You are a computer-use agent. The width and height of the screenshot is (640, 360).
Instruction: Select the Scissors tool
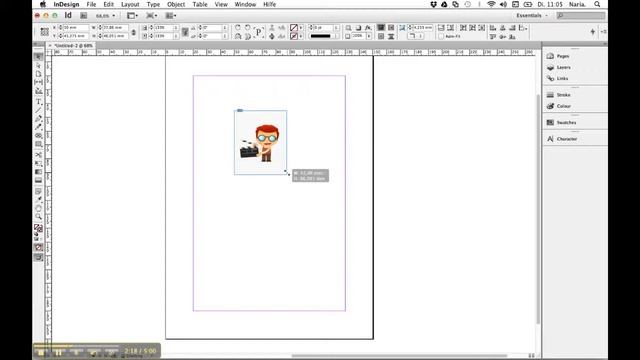[x=38, y=155]
